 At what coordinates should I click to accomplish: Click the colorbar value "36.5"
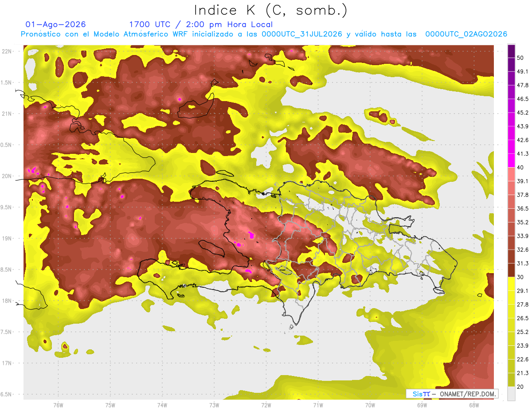[x=523, y=208]
